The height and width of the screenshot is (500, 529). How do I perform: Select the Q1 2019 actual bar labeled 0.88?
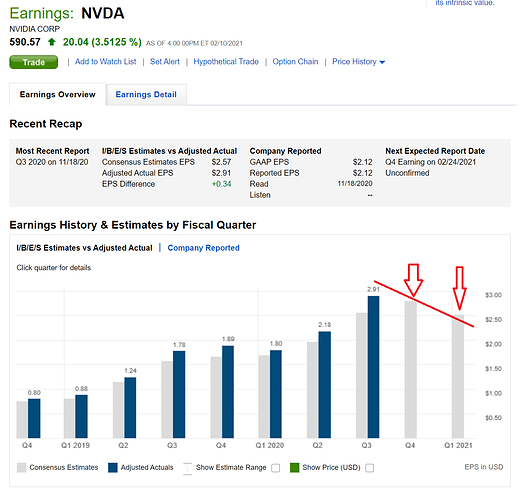pos(81,417)
